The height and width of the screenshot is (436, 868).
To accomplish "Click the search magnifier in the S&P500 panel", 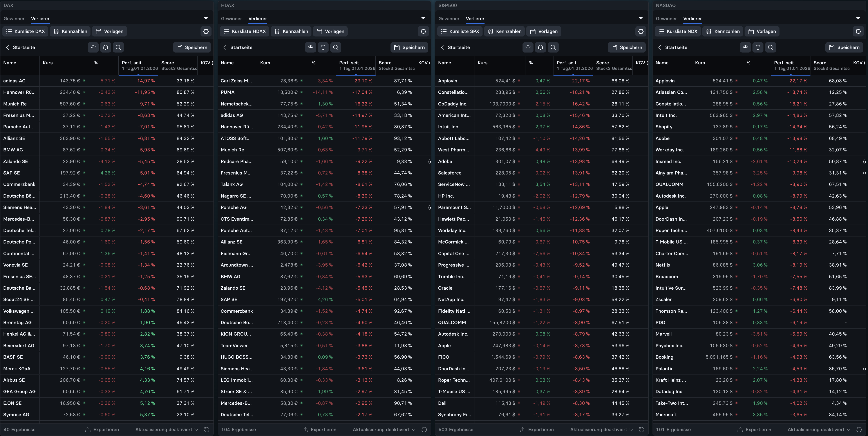I will coord(553,47).
